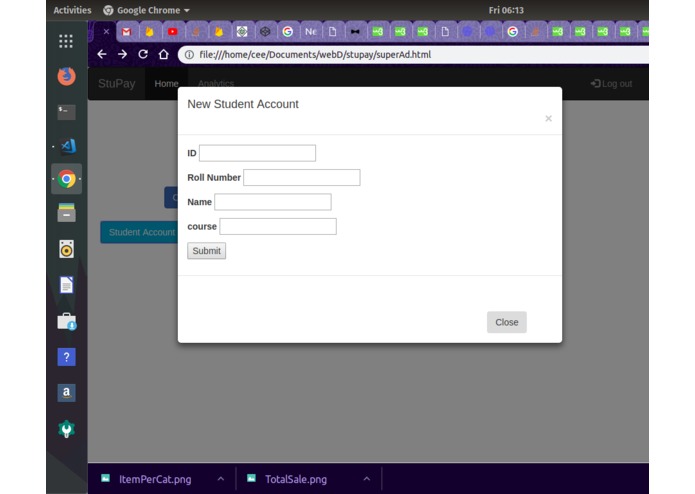
Task: Click the StuPay brand link
Action: [x=117, y=83]
